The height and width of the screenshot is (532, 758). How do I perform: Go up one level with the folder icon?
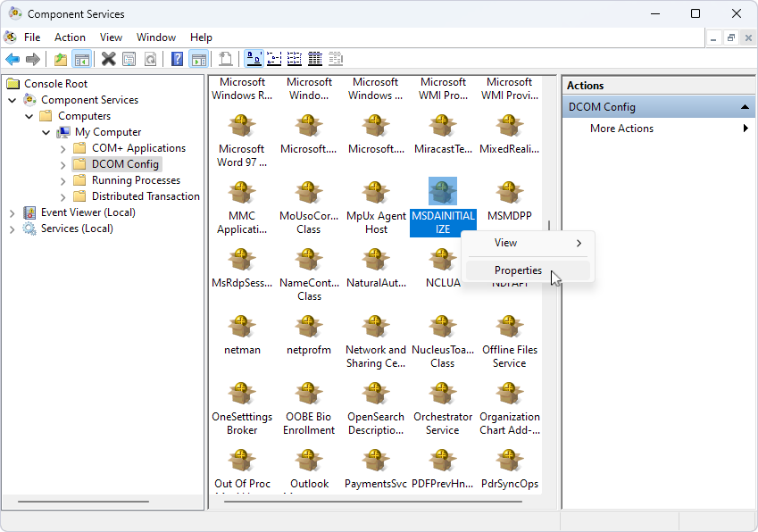(61, 60)
